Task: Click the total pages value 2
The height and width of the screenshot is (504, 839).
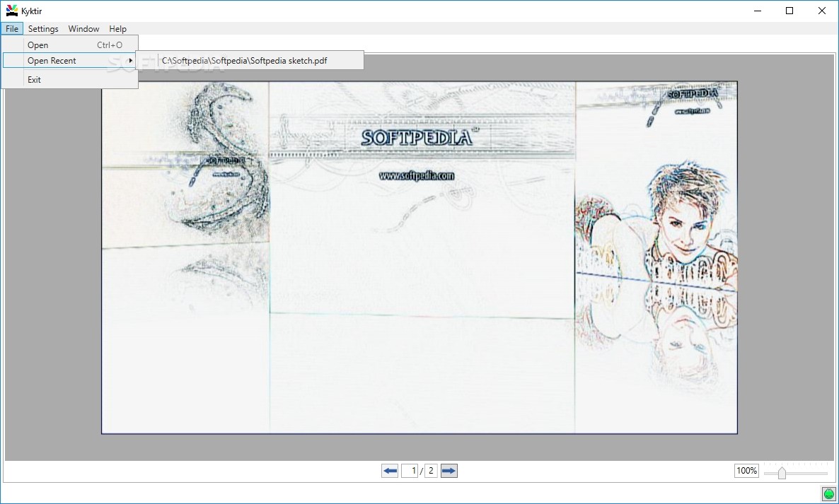Action: pyautogui.click(x=431, y=471)
